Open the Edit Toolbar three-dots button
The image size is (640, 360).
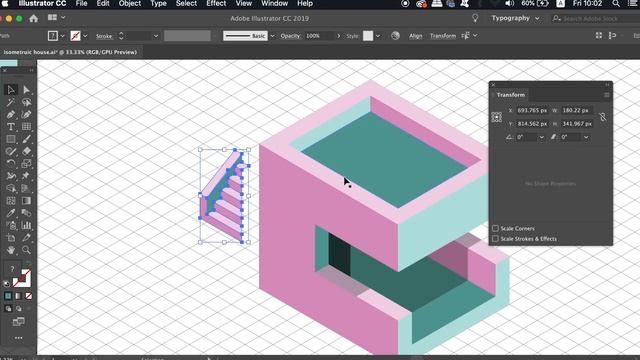18,338
